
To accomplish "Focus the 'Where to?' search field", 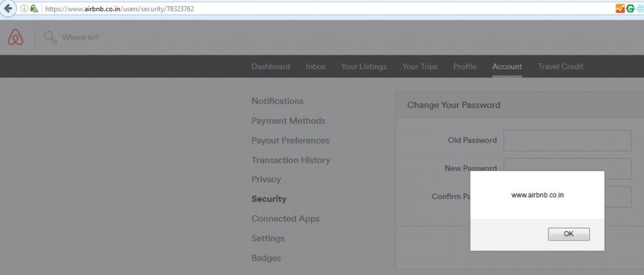I will pyautogui.click(x=80, y=37).
